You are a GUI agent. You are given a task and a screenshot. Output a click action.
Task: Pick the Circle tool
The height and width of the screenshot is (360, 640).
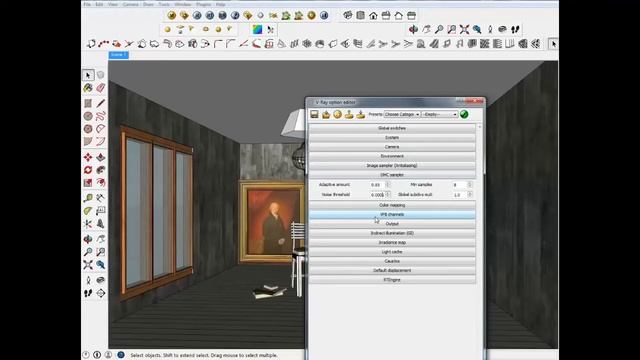[88, 116]
